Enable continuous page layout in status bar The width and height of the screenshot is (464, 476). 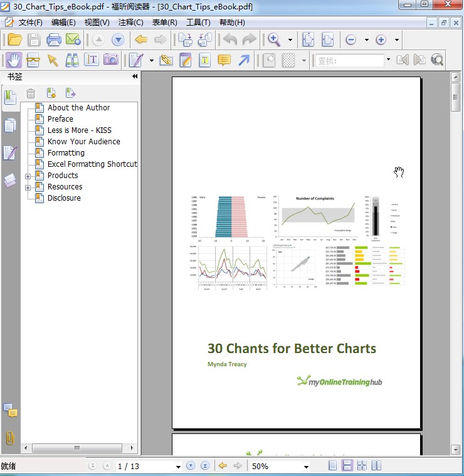(x=347, y=466)
